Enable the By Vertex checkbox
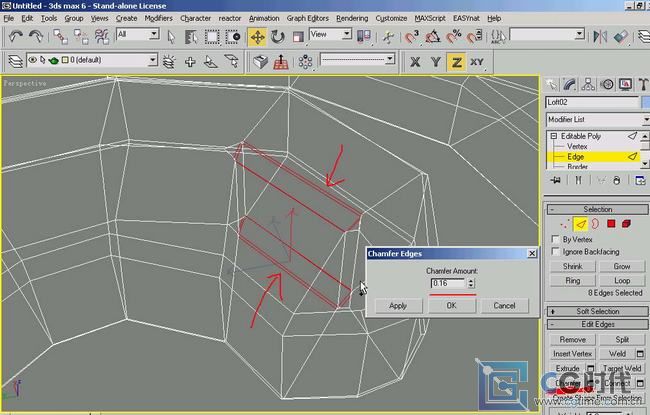650x415 pixels. click(555, 239)
